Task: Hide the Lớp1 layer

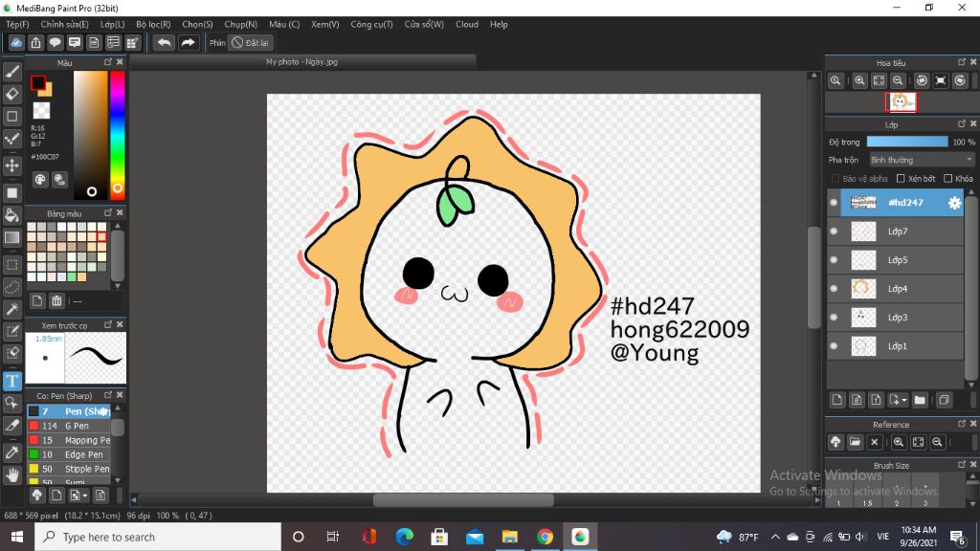Action: (x=834, y=346)
